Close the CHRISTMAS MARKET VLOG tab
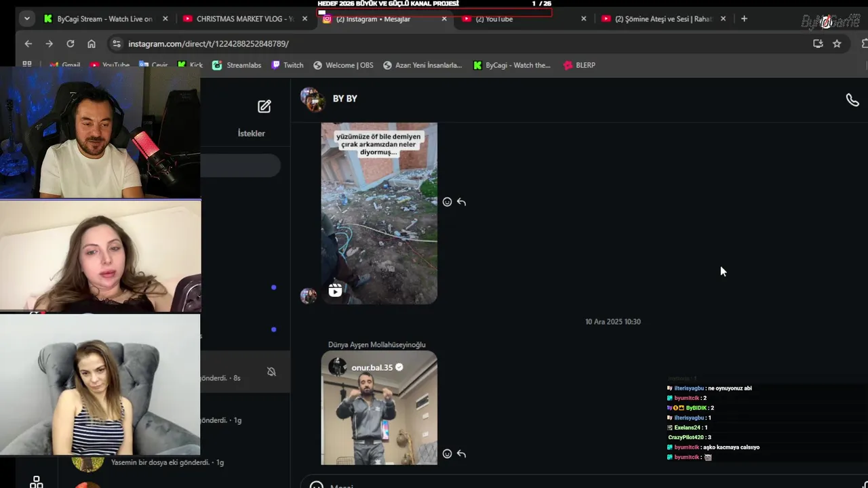Viewport: 868px width, 488px height. click(x=304, y=19)
